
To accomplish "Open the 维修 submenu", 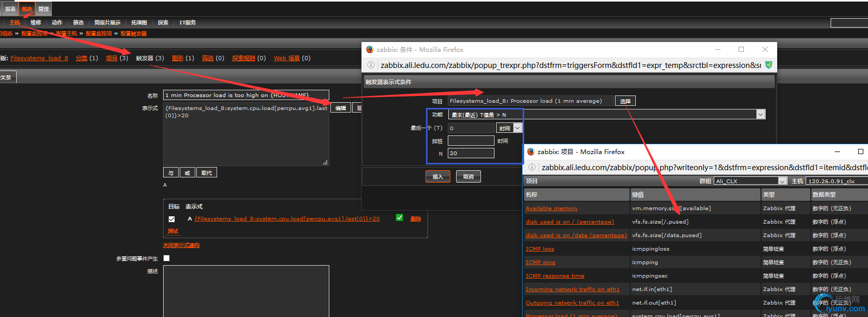I will (x=36, y=22).
